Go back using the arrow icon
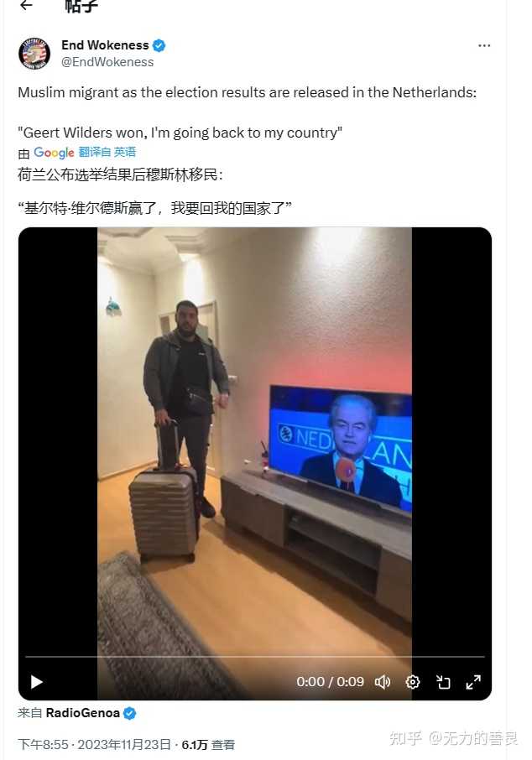The height and width of the screenshot is (760, 532). (x=26, y=5)
